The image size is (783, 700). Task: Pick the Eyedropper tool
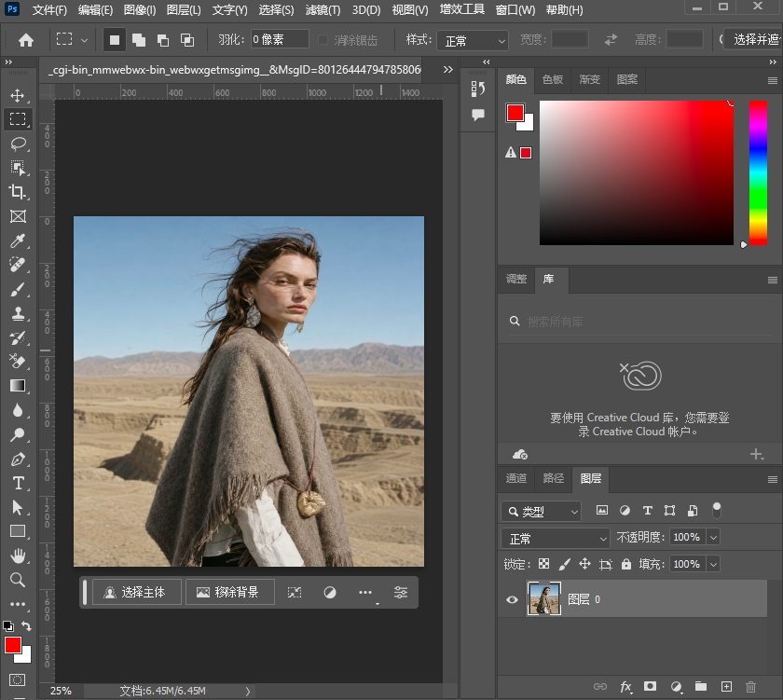tap(18, 240)
